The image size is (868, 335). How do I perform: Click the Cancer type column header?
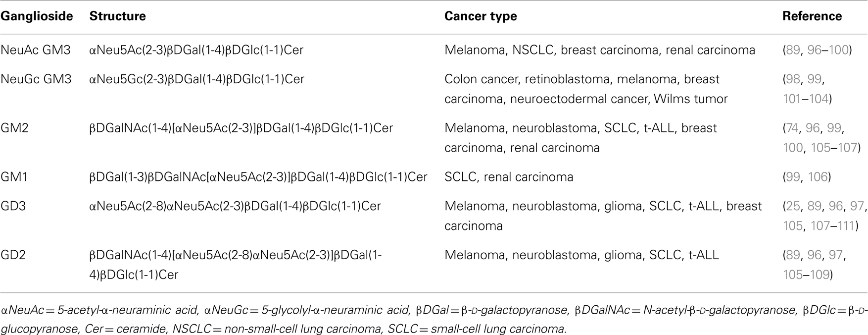[481, 16]
